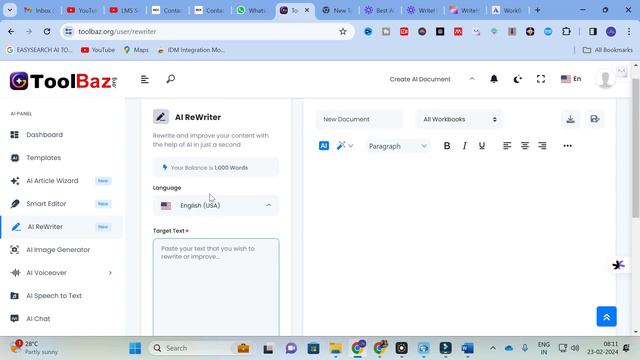This screenshot has height=360, width=640.
Task: Switch to the Best AI tab
Action: [x=379, y=10]
